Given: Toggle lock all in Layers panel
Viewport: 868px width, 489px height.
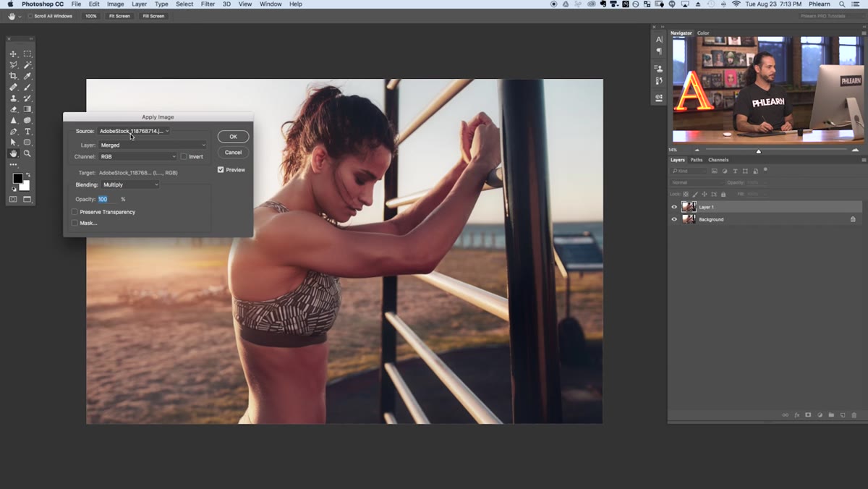Looking at the screenshot, I should tap(722, 195).
